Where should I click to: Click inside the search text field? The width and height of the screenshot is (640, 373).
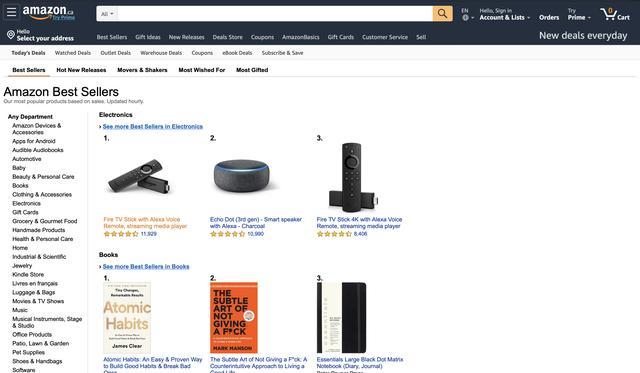click(x=275, y=14)
